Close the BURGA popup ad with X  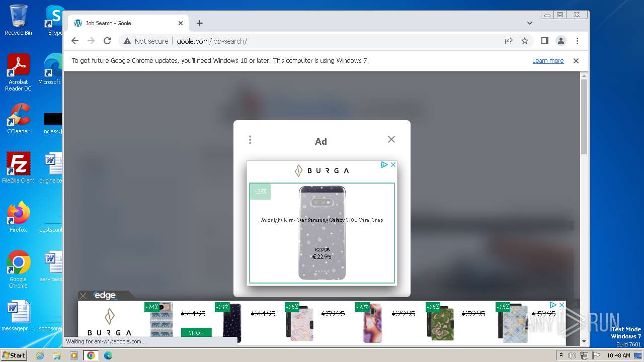[393, 165]
